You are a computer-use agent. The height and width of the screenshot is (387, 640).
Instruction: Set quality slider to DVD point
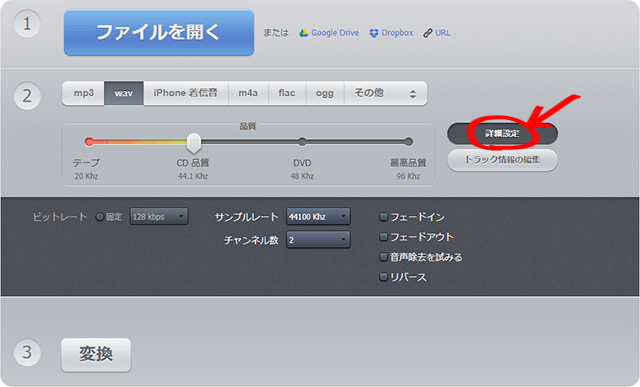[302, 142]
